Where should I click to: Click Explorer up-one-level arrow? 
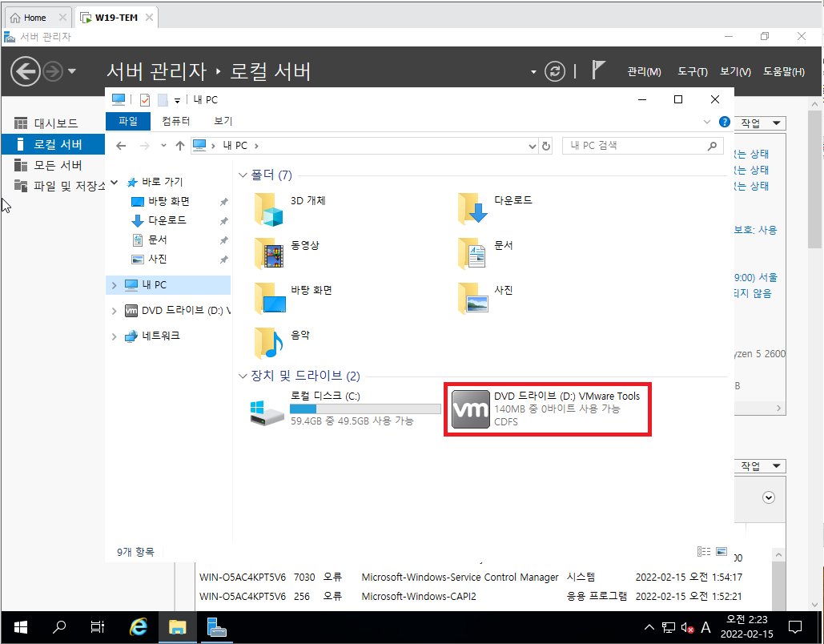click(x=180, y=146)
